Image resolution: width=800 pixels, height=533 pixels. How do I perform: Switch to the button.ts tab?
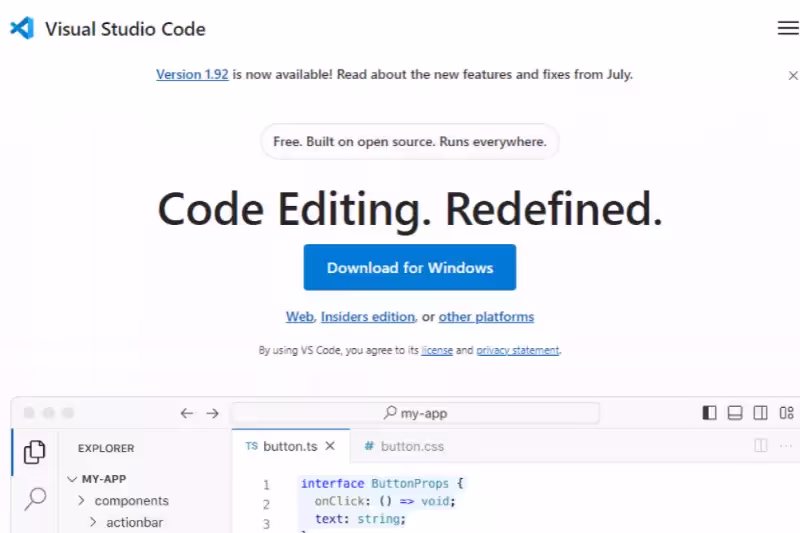pyautogui.click(x=290, y=446)
